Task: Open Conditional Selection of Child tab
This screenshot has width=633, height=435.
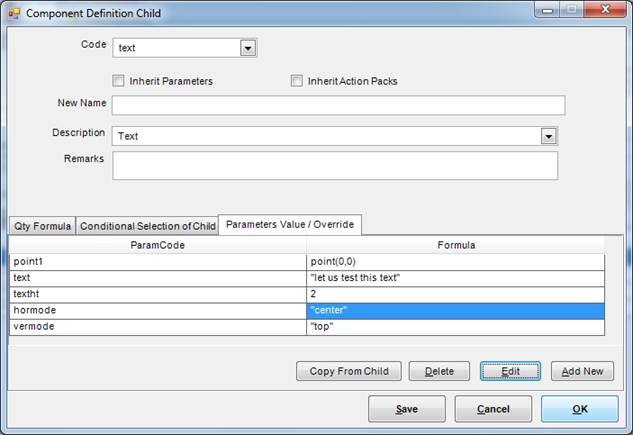Action: tap(147, 226)
